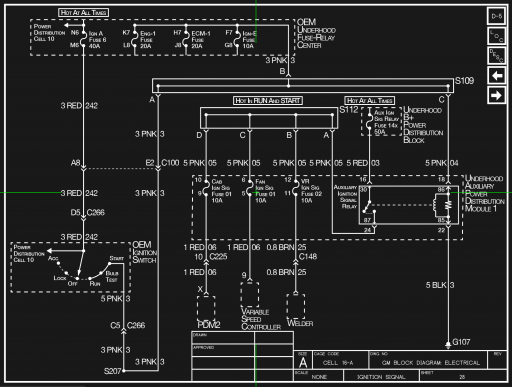Click the '5 PNK 3' wire label
Screen dimensions: 512x387
coord(115,299)
